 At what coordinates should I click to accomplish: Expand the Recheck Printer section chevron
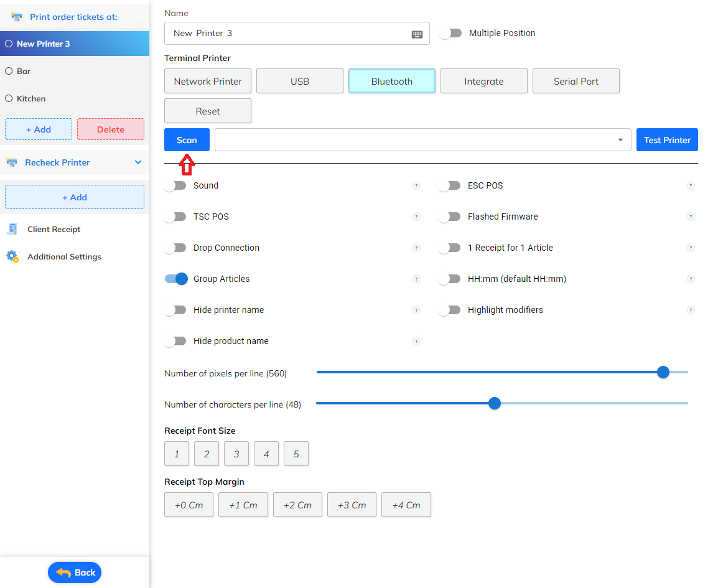(x=138, y=162)
